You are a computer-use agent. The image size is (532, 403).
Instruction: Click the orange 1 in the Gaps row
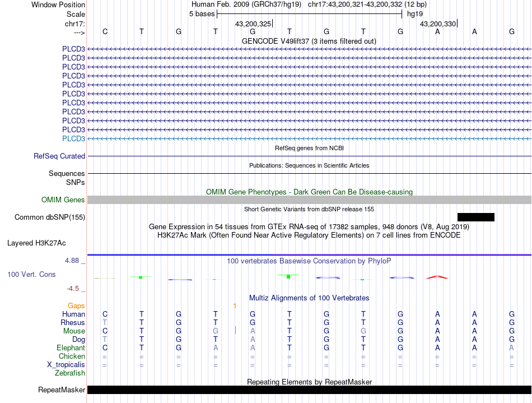[x=235, y=306]
